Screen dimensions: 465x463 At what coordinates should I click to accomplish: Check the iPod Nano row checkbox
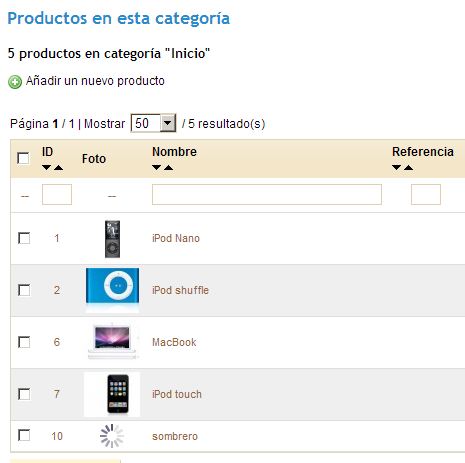[24, 238]
